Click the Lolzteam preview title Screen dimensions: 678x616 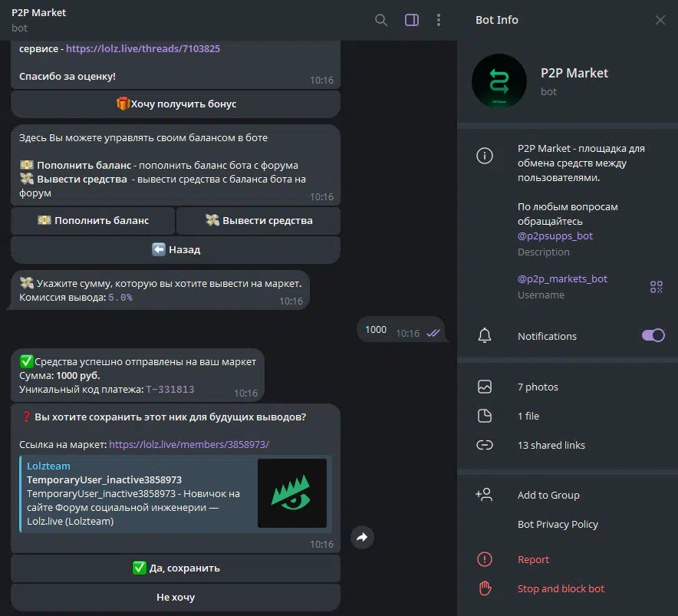[48, 466]
